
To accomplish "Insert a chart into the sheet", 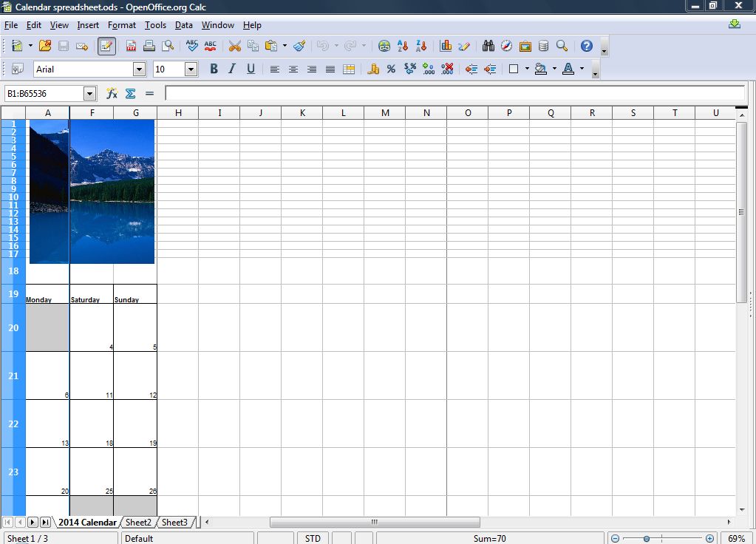I will click(446, 46).
